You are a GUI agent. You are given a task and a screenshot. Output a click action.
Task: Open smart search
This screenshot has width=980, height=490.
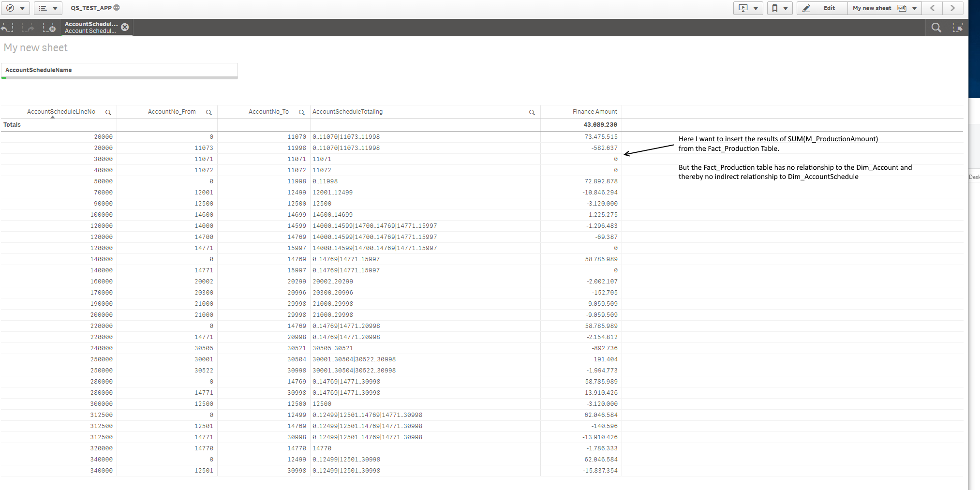936,28
